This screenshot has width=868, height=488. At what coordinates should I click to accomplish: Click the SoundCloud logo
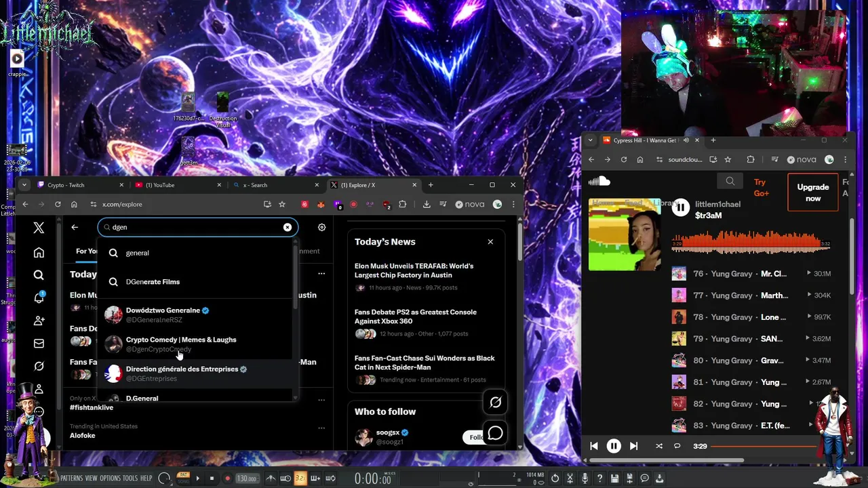[x=599, y=181]
